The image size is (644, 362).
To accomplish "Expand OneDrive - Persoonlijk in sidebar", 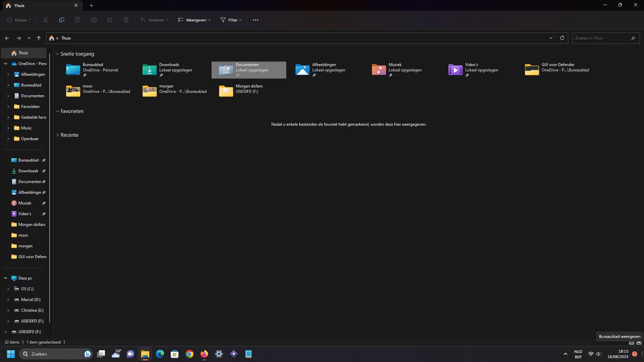I will tap(5, 63).
